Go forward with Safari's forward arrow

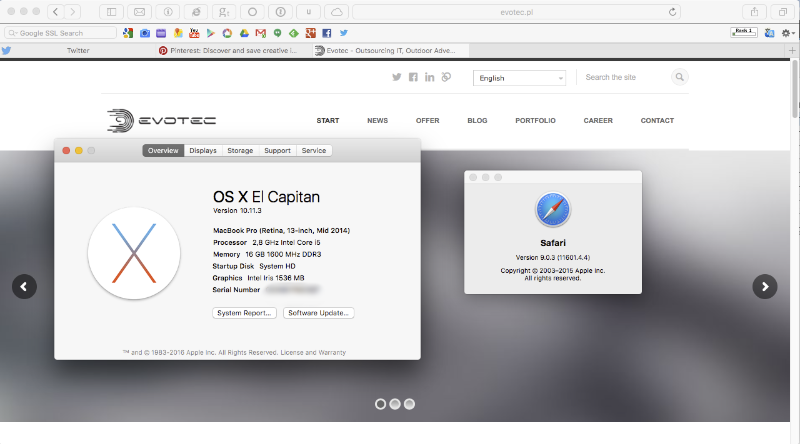73,12
